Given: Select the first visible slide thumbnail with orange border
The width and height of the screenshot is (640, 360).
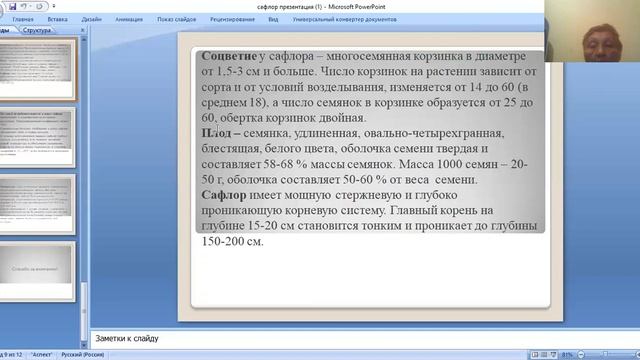Looking at the screenshot, I should [x=37, y=69].
